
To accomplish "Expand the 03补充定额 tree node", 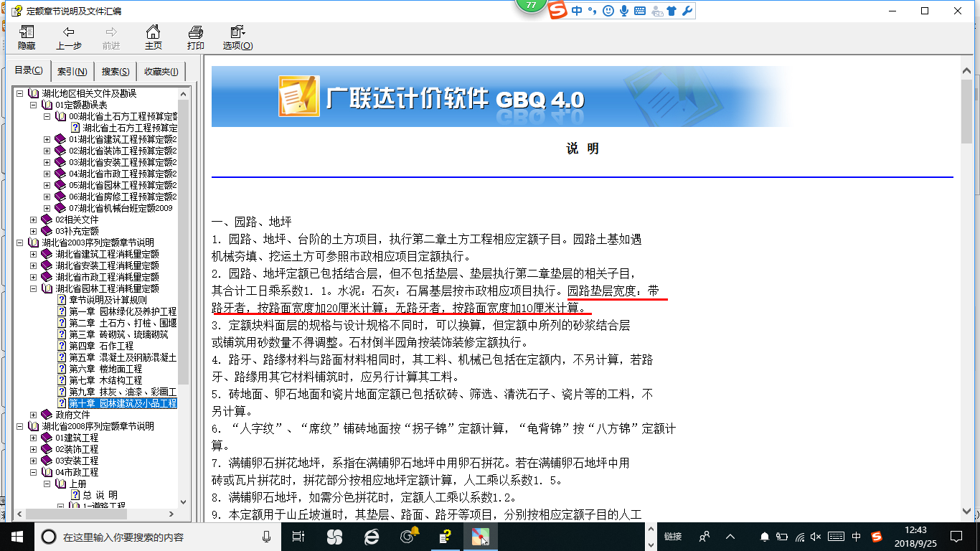I will (33, 231).
